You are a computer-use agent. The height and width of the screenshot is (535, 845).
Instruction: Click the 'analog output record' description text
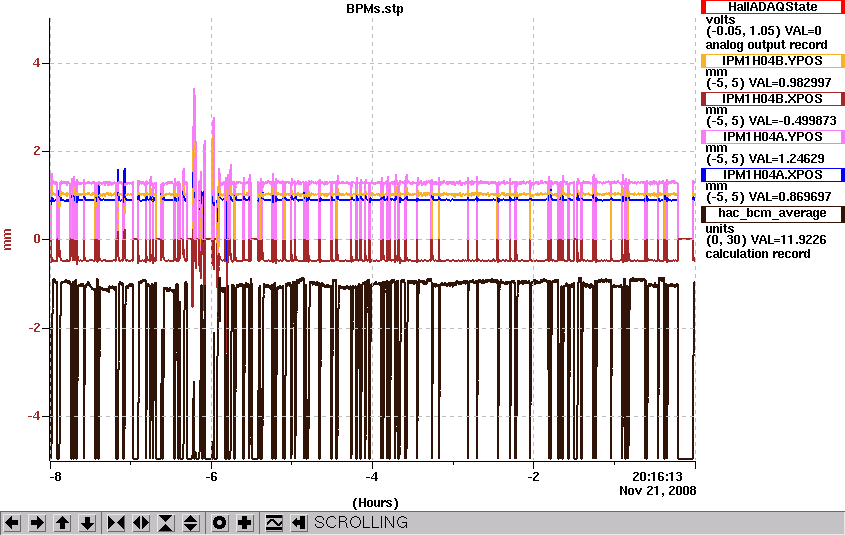click(x=766, y=45)
